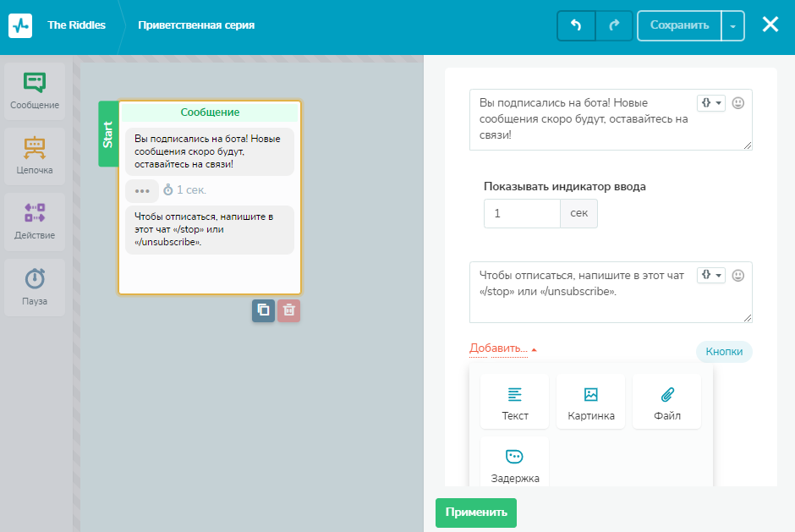Viewport: 795px width, 532px height.
Task: Duplicate the message card
Action: point(263,310)
